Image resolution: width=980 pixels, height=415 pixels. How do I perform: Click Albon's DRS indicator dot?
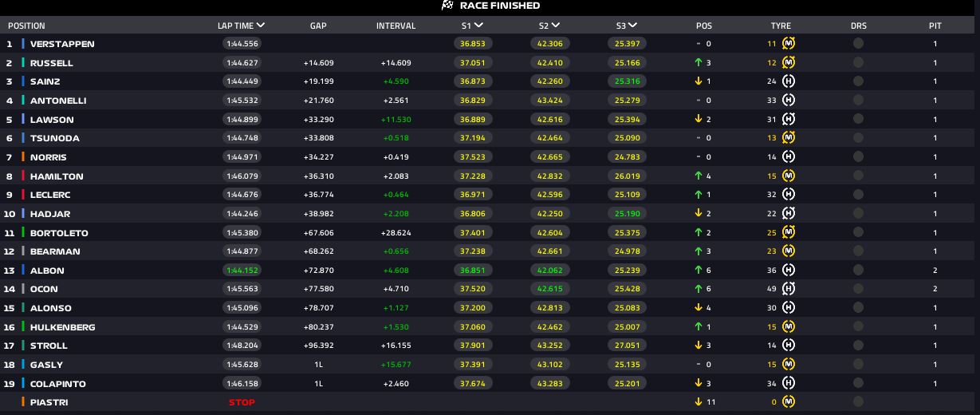[x=858, y=271]
